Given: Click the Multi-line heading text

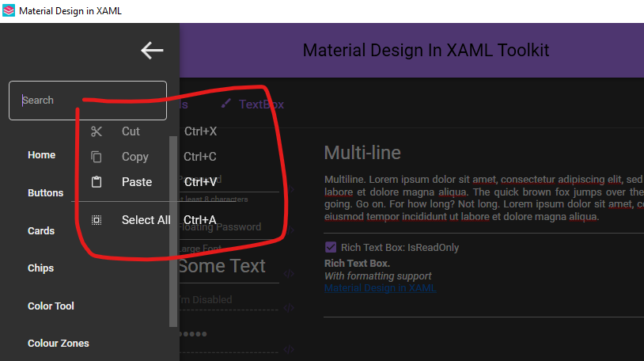Looking at the screenshot, I should pos(362,153).
